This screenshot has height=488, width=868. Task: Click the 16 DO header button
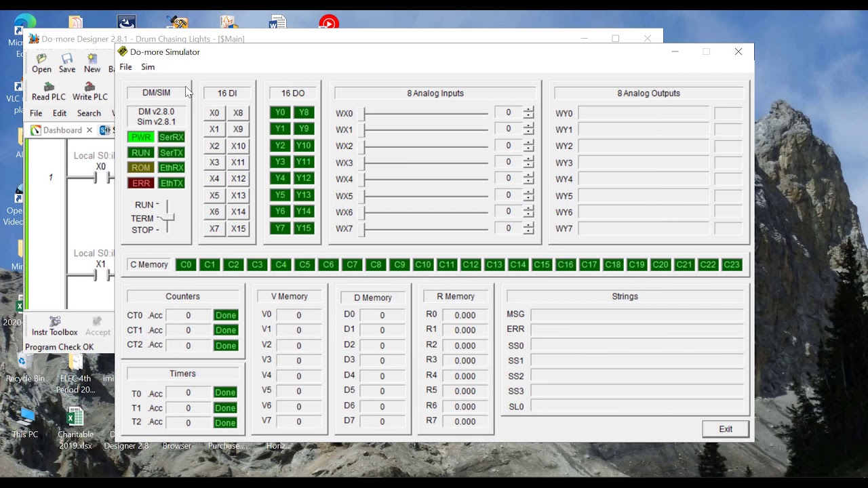[293, 93]
